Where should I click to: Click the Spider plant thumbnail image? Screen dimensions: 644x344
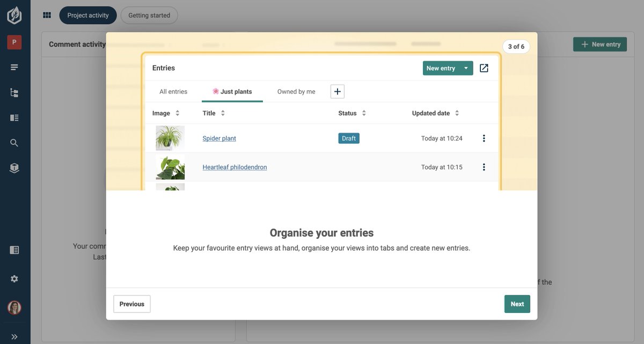(x=170, y=138)
